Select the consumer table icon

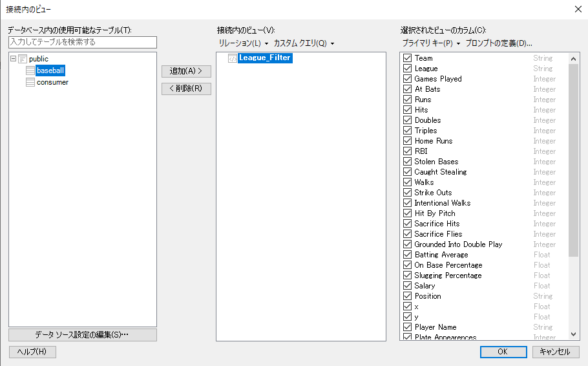point(30,82)
